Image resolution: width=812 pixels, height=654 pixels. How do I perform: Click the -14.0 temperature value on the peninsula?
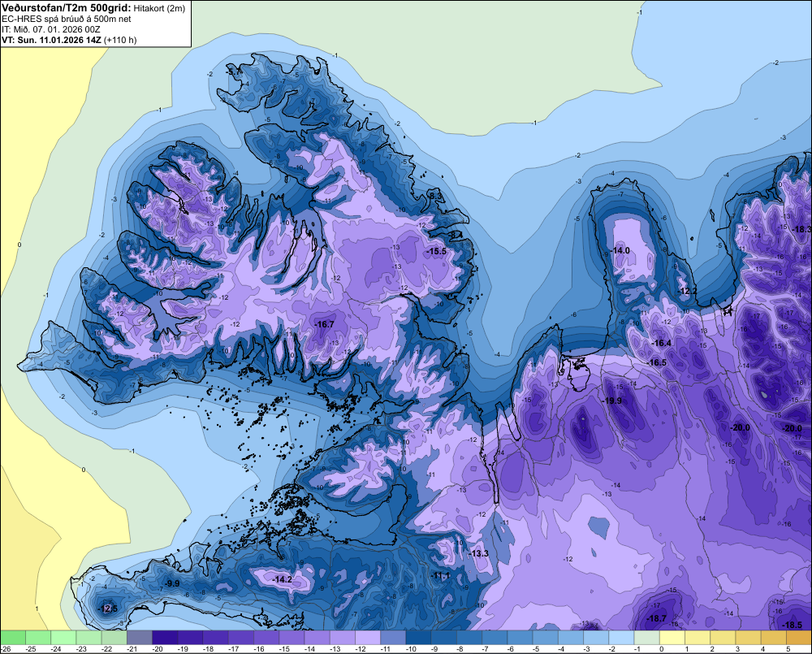tap(620, 250)
